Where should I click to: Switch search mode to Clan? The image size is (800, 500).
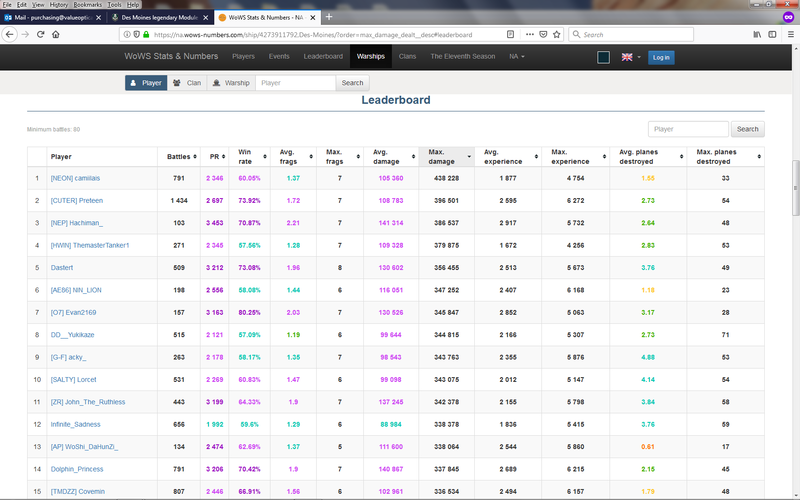188,83
